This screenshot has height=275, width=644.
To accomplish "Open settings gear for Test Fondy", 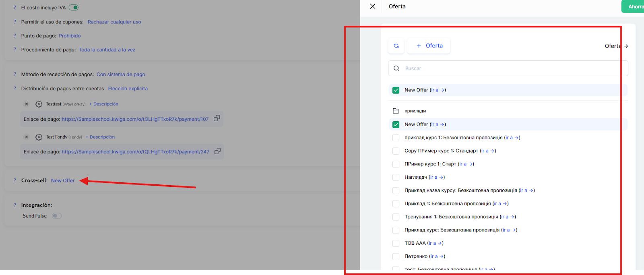I will click(39, 137).
